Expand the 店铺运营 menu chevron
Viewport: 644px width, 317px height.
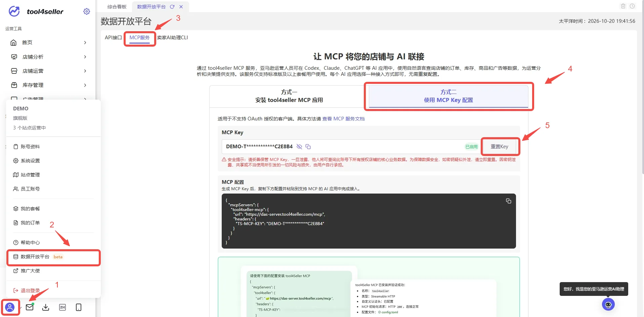pyautogui.click(x=85, y=71)
